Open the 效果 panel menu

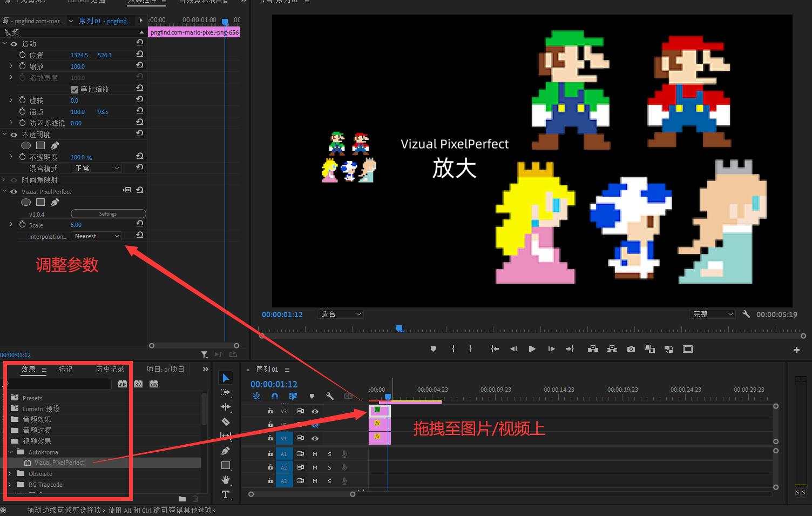click(x=44, y=370)
